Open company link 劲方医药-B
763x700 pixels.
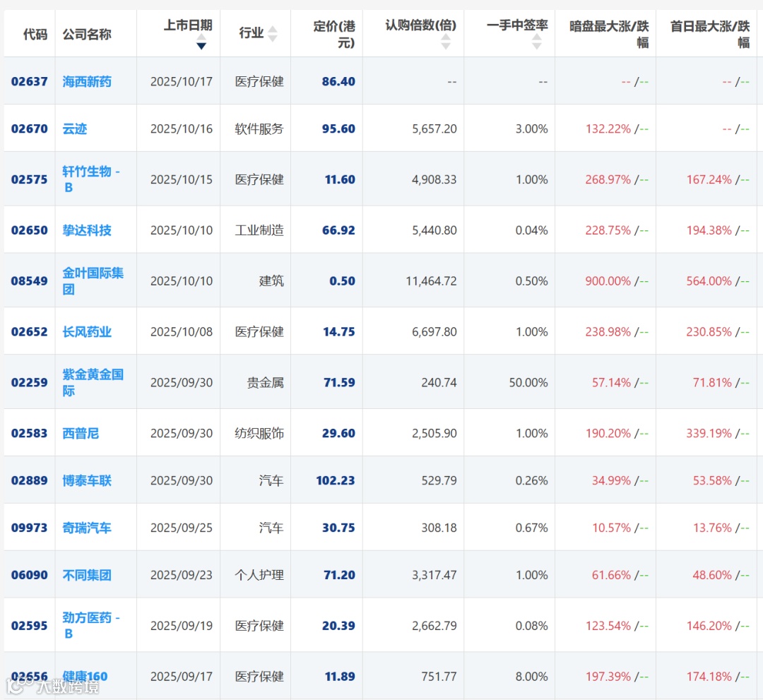click(90, 626)
